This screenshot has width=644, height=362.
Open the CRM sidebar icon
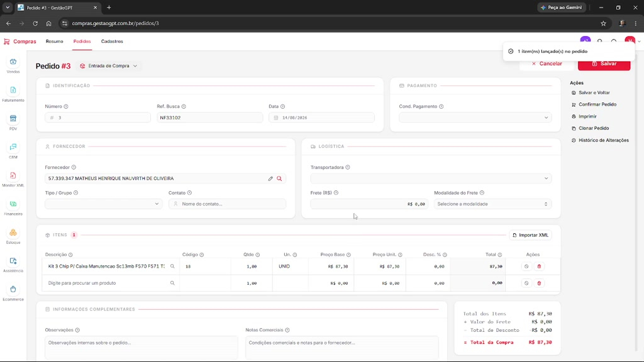point(13,151)
